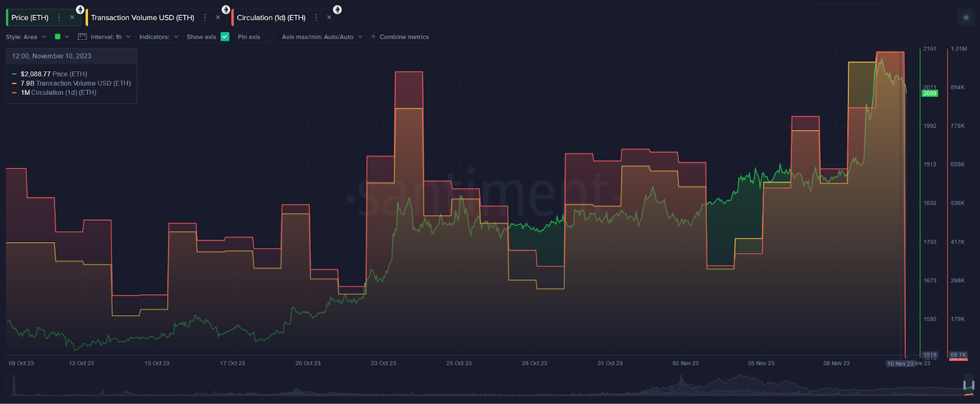
Task: Expand the Style: Area dropdown
Action: (x=26, y=37)
